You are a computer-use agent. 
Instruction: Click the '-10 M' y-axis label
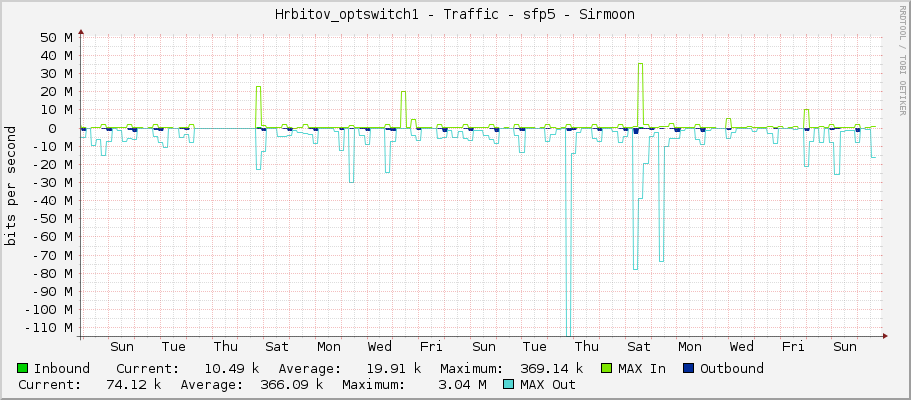click(53, 147)
